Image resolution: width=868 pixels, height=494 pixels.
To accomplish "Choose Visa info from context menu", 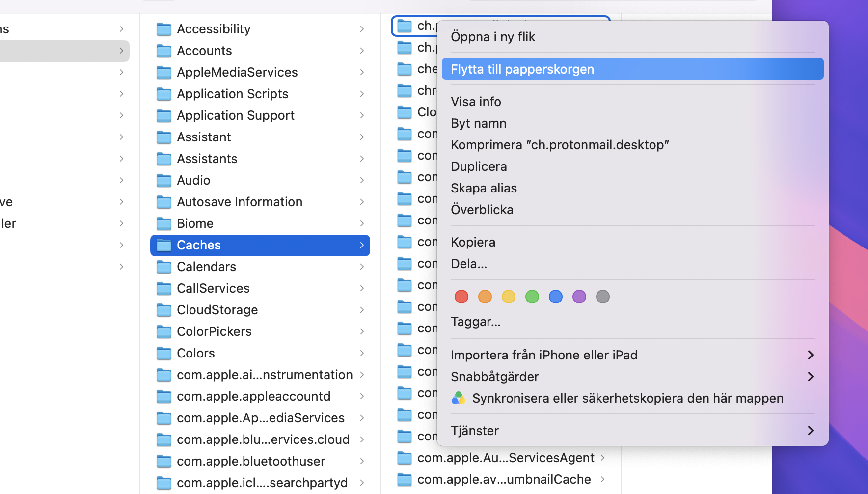I will click(x=633, y=102).
